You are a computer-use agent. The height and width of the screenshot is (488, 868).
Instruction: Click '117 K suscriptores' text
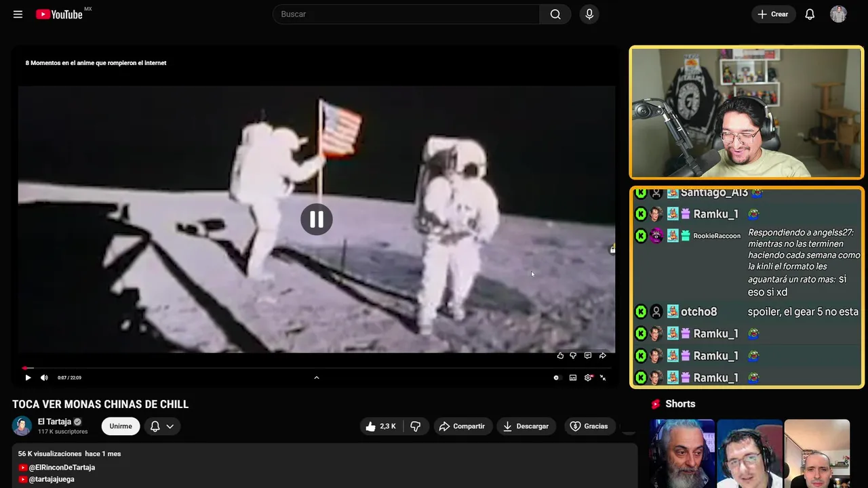[x=62, y=432]
